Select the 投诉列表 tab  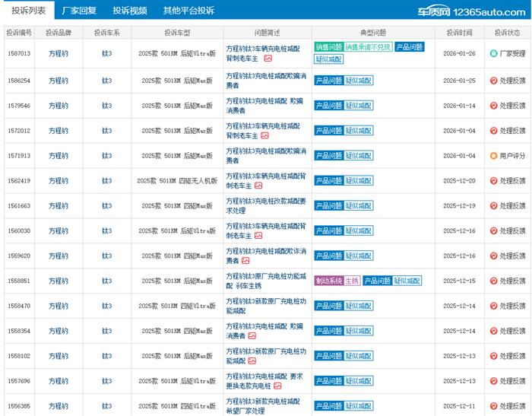pos(28,11)
